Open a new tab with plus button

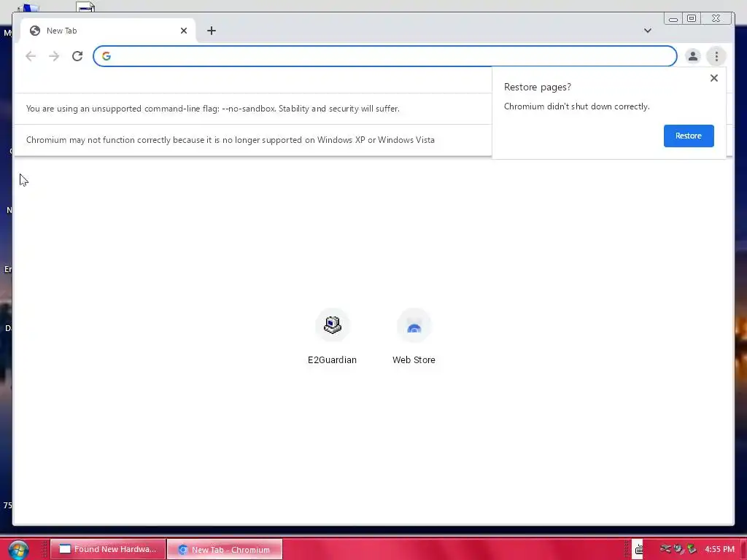(212, 31)
